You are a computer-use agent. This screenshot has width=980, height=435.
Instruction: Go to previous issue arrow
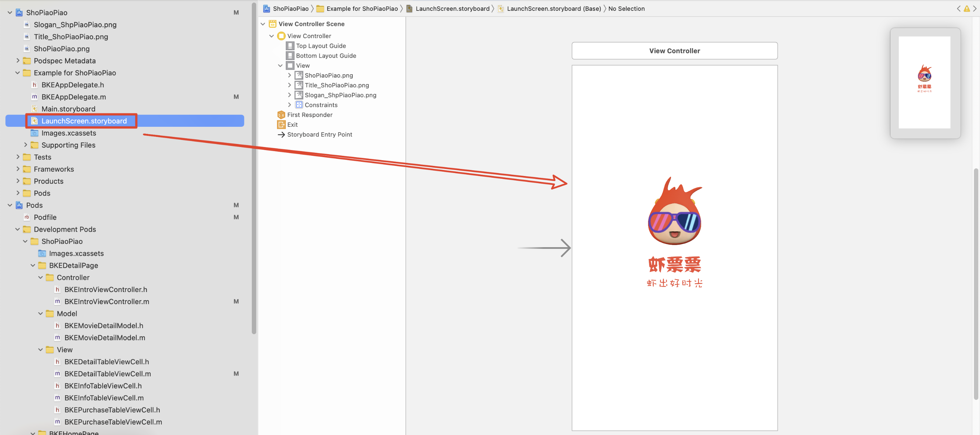tap(958, 9)
